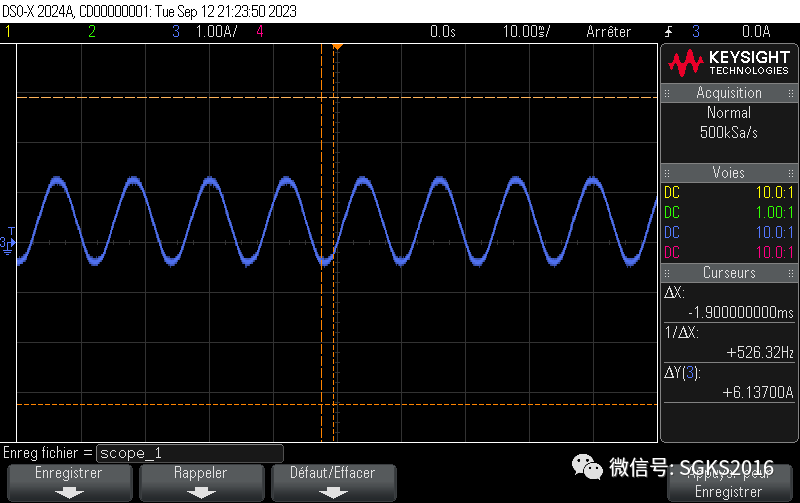Click the upper horizontal Y cursor line
The width and height of the screenshot is (800, 503).
click(x=337, y=97)
